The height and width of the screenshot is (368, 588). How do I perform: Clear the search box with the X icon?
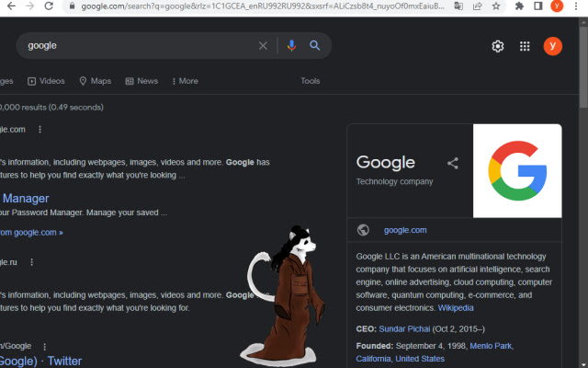pyautogui.click(x=263, y=46)
